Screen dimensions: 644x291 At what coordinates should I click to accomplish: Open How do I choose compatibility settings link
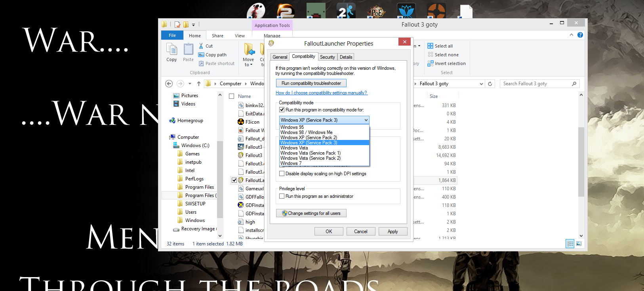[x=322, y=93]
